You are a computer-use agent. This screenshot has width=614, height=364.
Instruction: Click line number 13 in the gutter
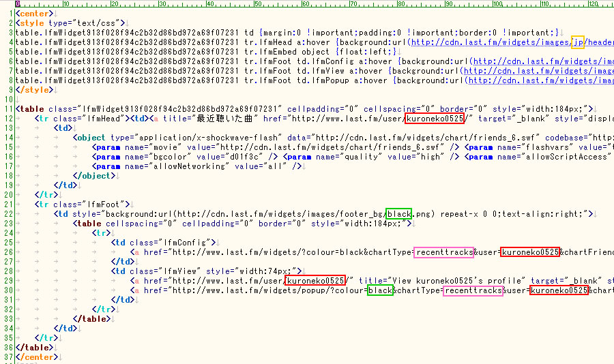pos(9,128)
